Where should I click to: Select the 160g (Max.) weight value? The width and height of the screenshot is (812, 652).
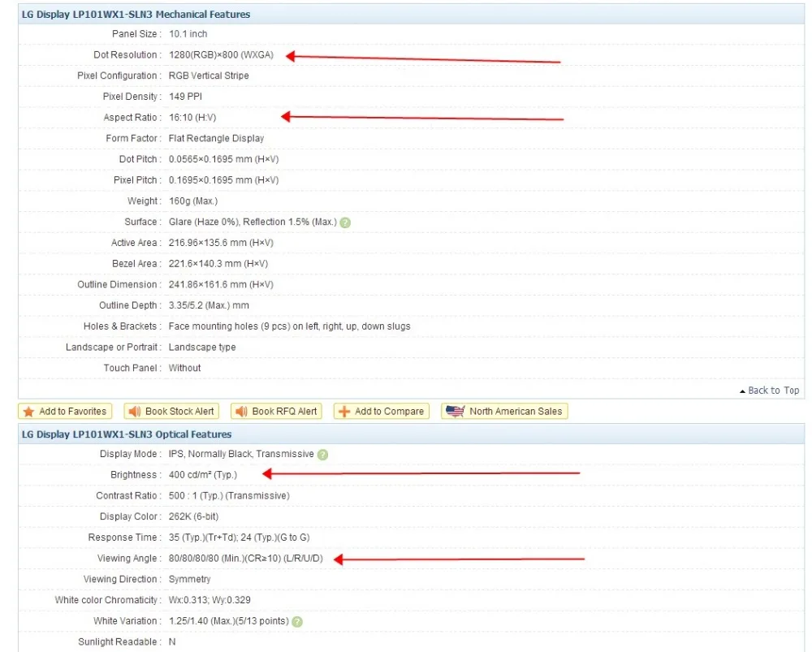click(x=193, y=201)
